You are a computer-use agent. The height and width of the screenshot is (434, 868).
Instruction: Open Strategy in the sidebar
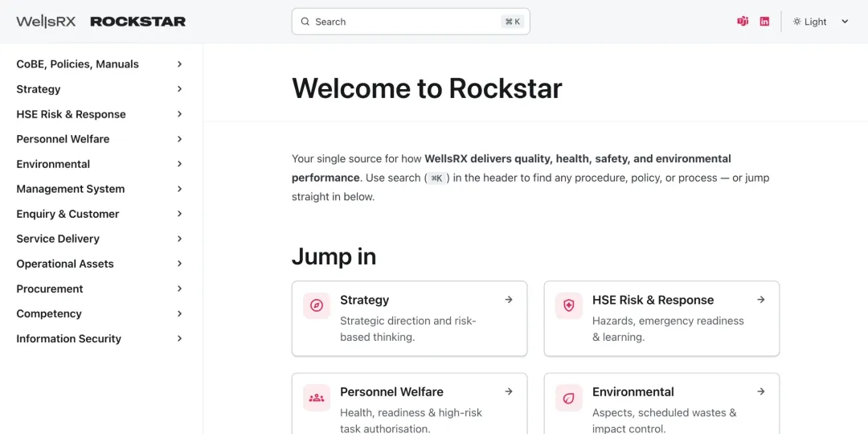[x=39, y=89]
